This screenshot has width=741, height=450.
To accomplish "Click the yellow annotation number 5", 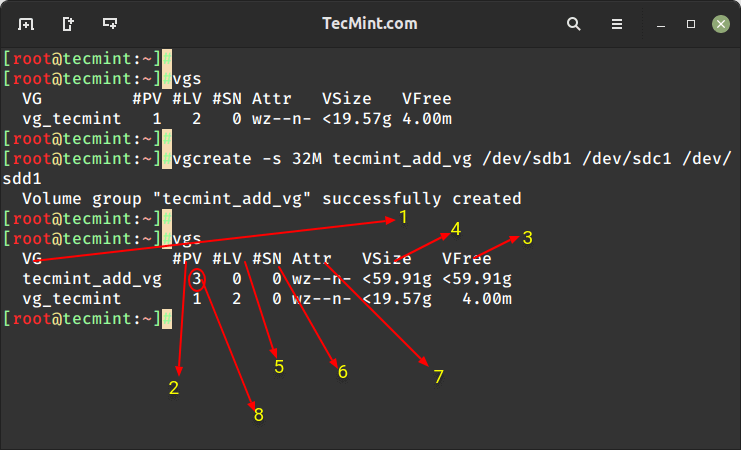I will click(x=279, y=366).
